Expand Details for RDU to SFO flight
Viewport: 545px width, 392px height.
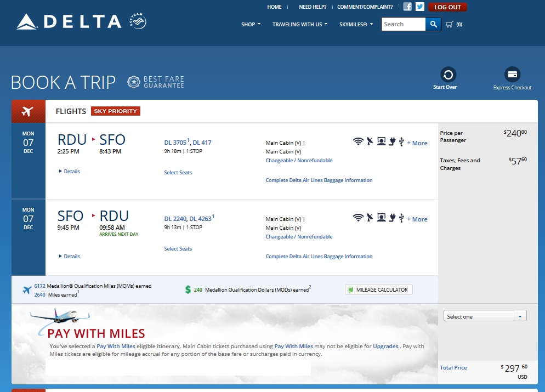pos(70,172)
